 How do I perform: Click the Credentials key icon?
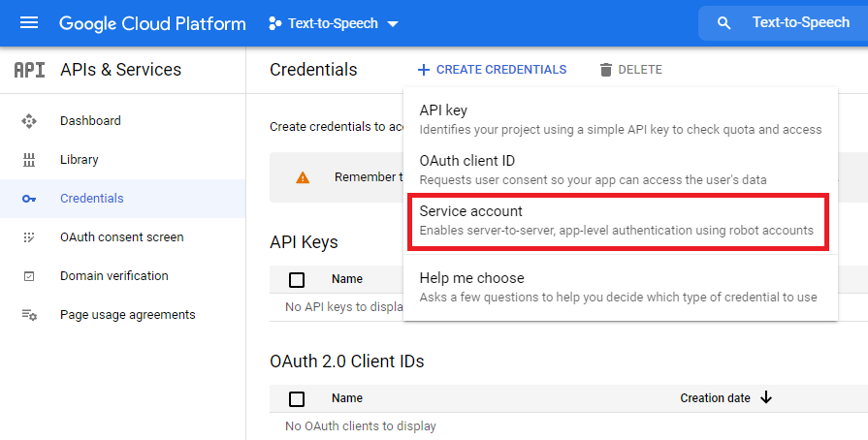coord(29,199)
